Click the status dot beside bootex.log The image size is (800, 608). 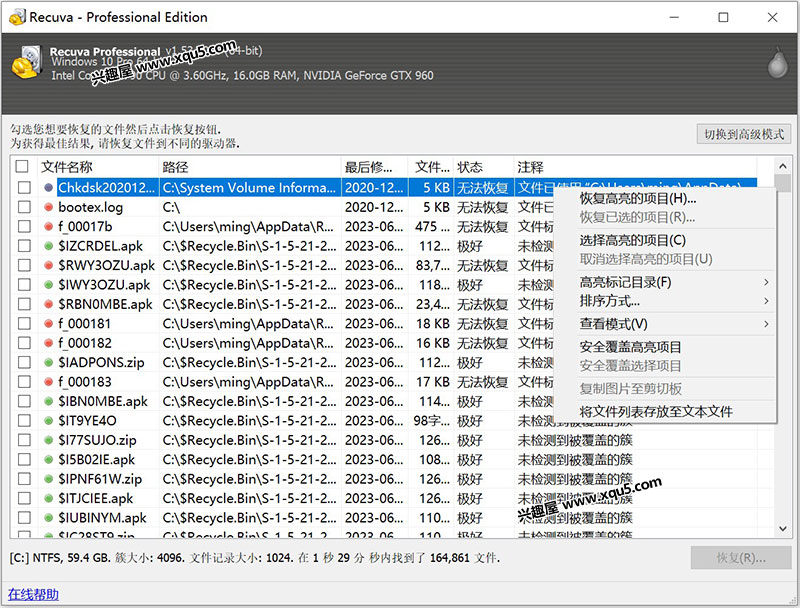point(48,207)
